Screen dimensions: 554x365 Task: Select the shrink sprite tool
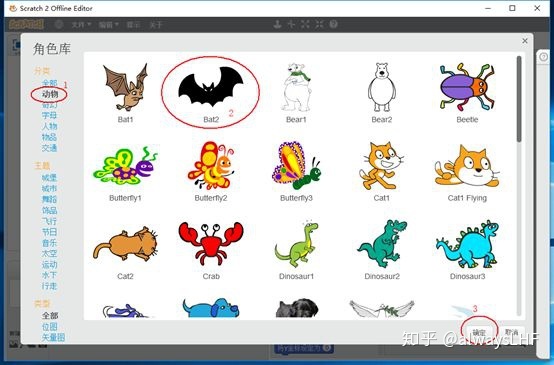click(x=319, y=24)
